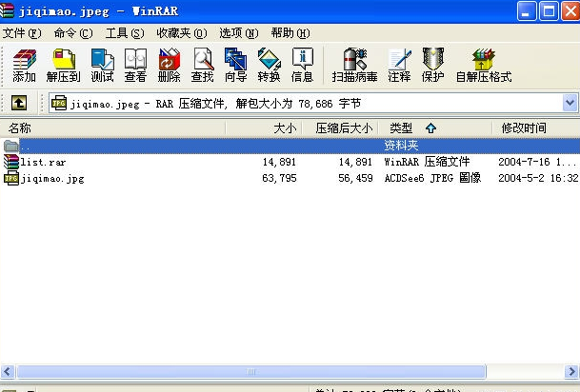Click the ACDSee6 JPEG 圖像 type cell
Viewport: 580px width, 392px height.
(x=432, y=178)
